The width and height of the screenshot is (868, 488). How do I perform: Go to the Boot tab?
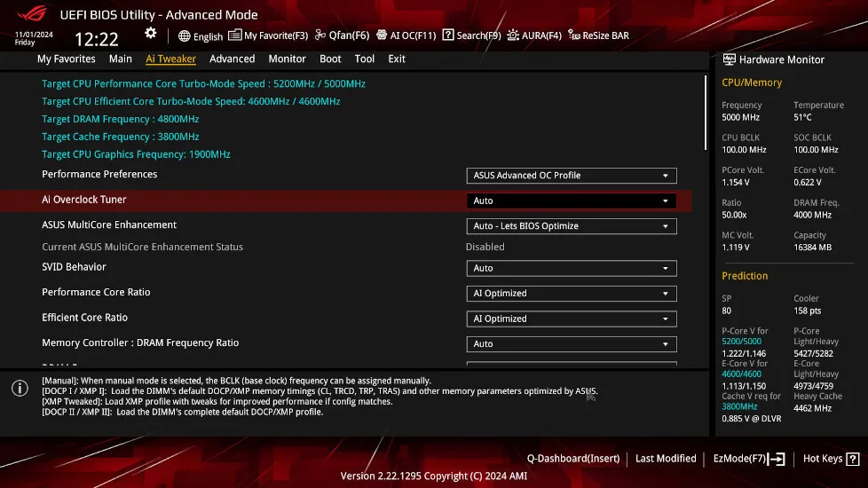pos(330,59)
